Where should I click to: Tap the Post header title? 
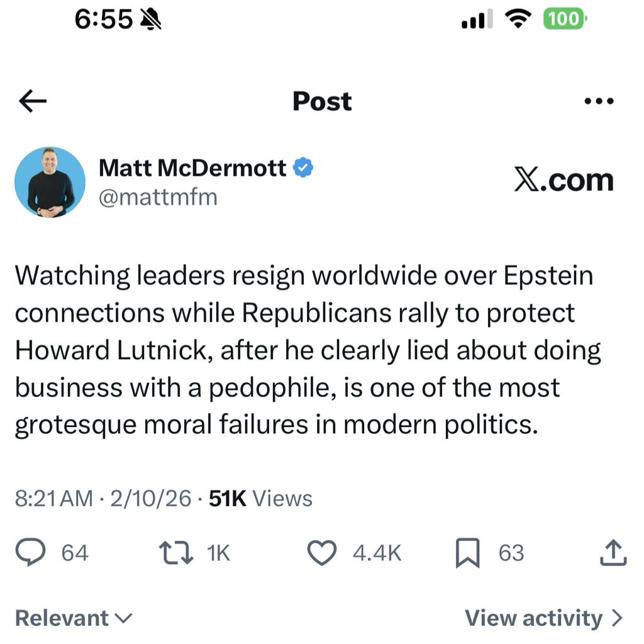pos(322,101)
